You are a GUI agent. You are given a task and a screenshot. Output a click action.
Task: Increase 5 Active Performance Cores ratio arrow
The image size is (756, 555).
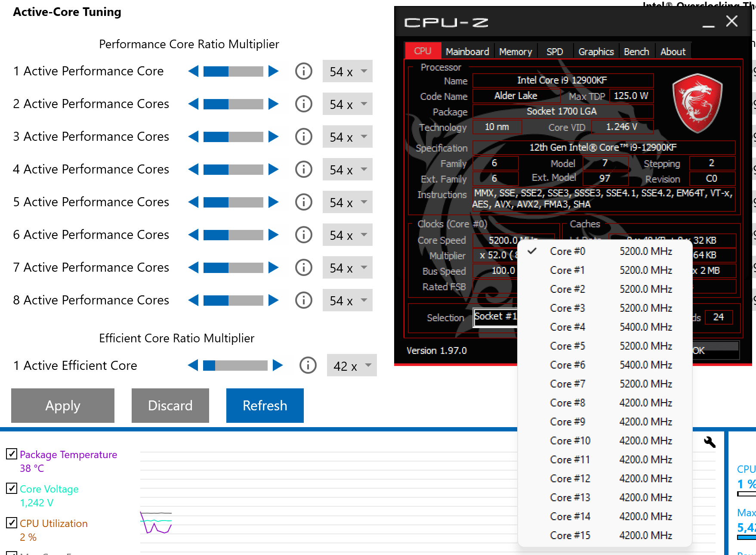[x=274, y=202]
